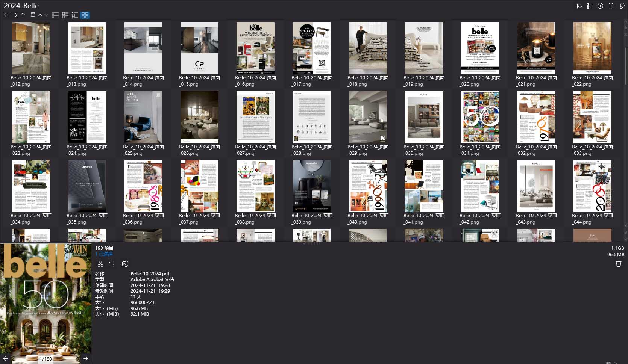Select the candle page thumbnail 021
628x364 pixels.
click(536, 48)
